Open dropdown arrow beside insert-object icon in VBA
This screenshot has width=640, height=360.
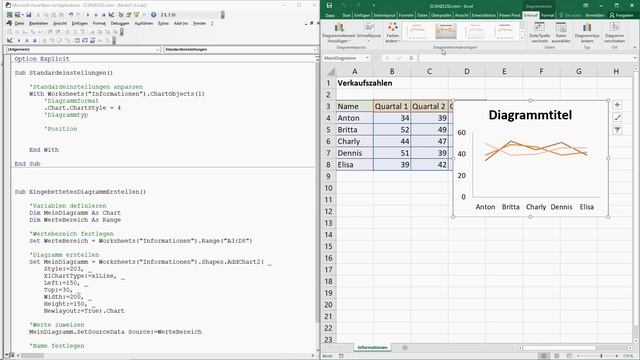click(x=23, y=15)
